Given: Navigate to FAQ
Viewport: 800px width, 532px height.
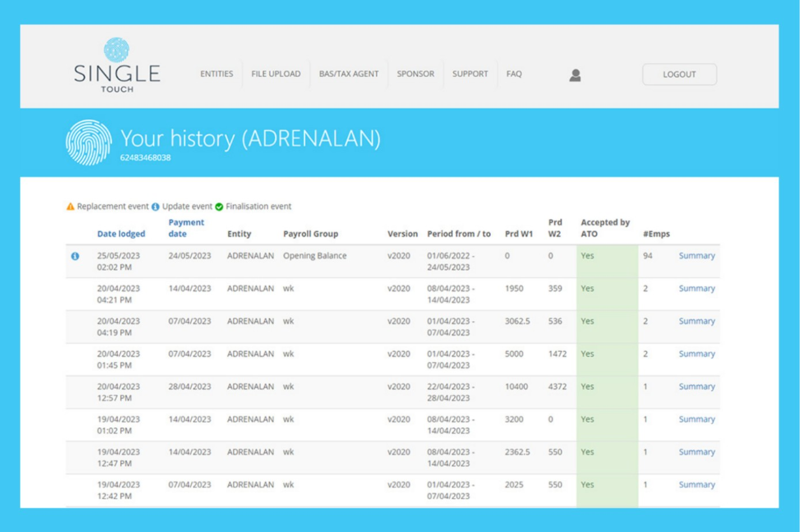Looking at the screenshot, I should coord(514,74).
